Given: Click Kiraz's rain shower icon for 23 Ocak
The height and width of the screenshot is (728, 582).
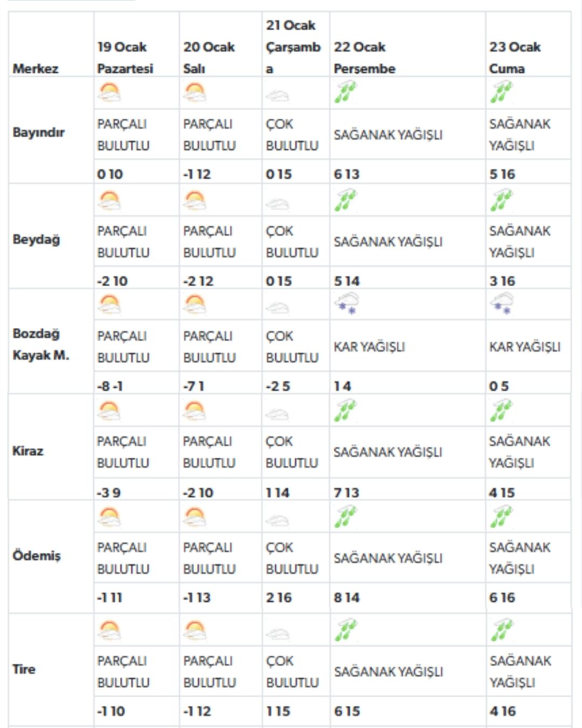Looking at the screenshot, I should (502, 410).
